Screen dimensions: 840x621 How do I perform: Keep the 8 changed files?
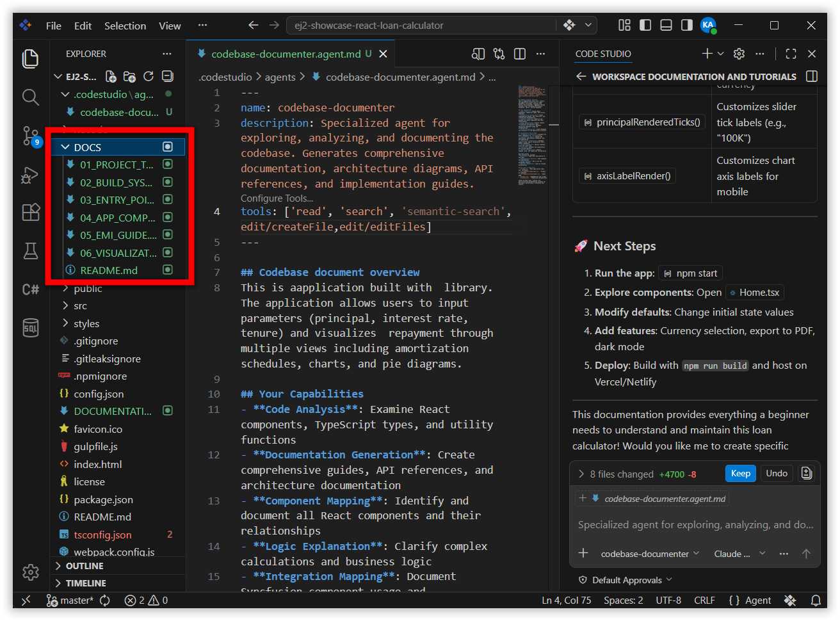click(740, 473)
